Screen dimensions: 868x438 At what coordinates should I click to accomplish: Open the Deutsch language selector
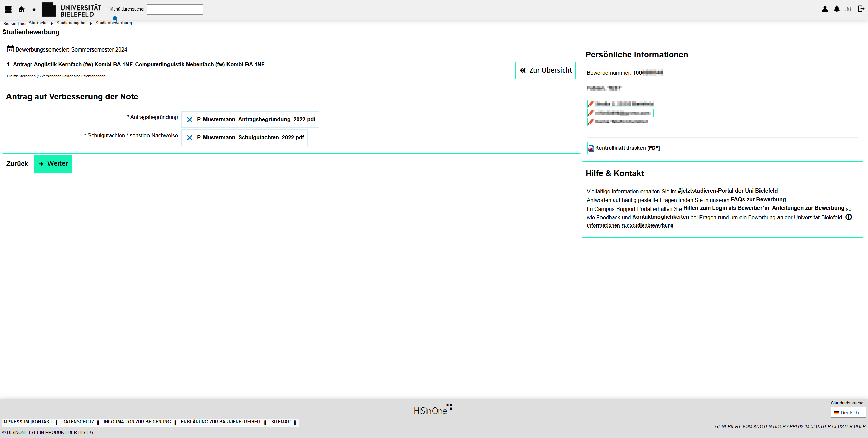tap(848, 413)
